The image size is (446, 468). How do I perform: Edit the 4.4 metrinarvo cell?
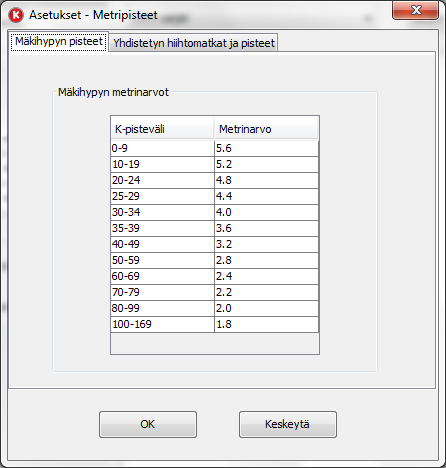(266, 196)
